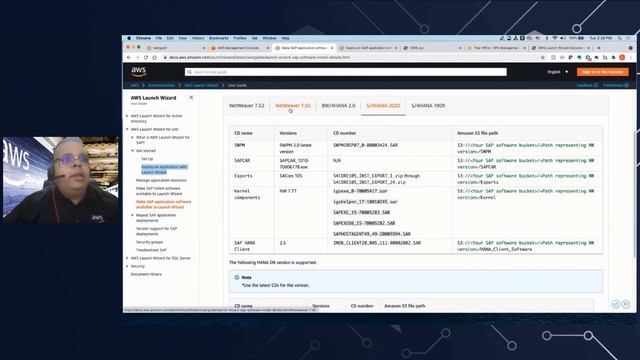
Task: Expand Repeat SAP application deployments
Action: tap(132, 215)
